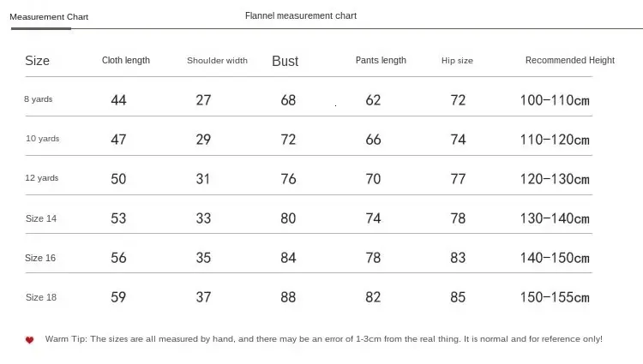Click the Pants length column header
Viewport: 643px width, 364px height.
pos(381,60)
